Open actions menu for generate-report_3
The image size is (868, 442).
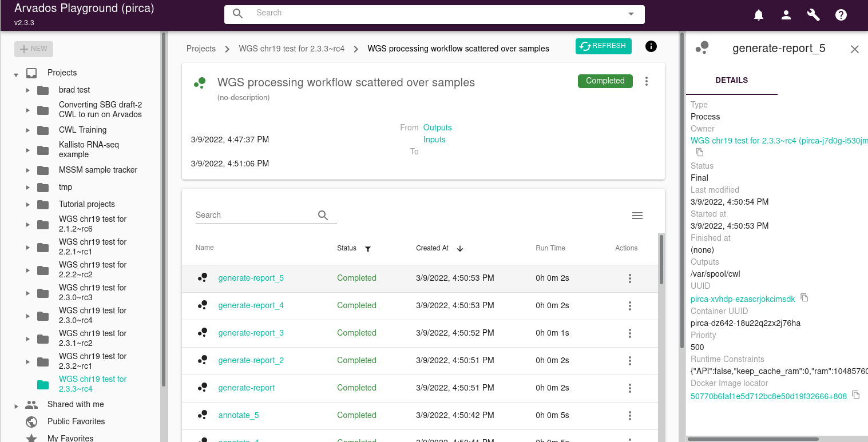pos(630,333)
